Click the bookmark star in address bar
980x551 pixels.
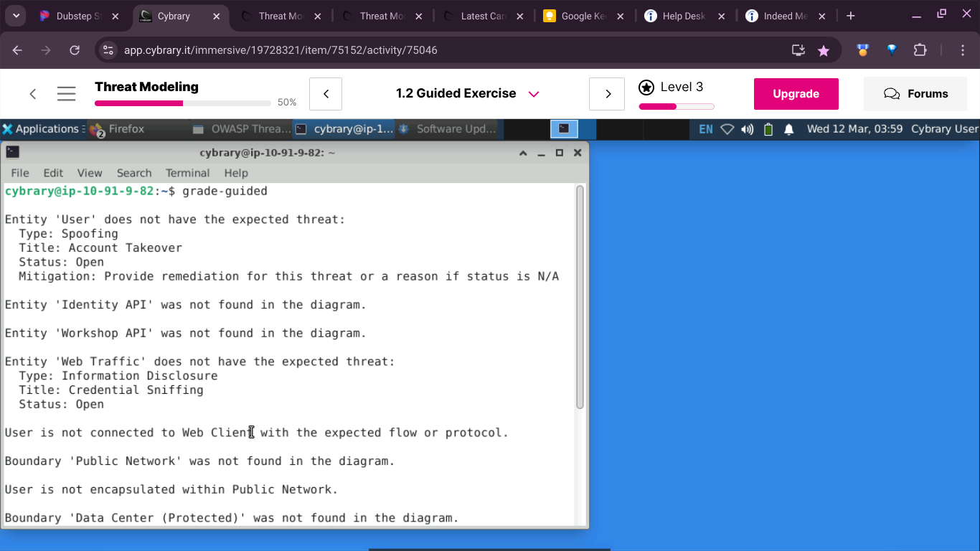click(x=824, y=50)
